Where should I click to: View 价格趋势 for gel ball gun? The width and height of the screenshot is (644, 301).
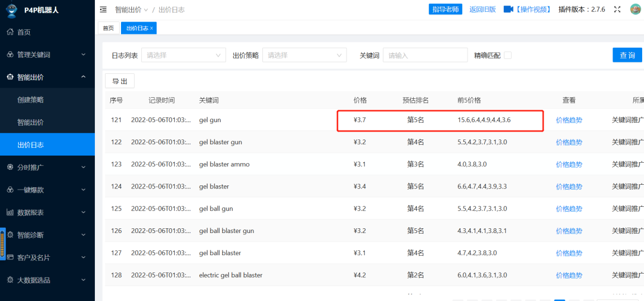click(x=569, y=209)
